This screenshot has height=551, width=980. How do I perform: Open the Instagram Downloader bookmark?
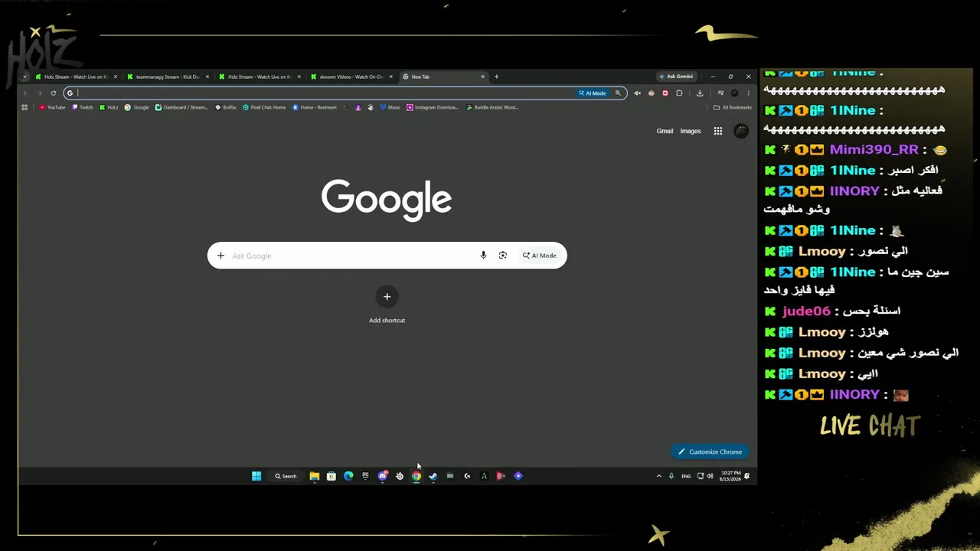[x=433, y=107]
